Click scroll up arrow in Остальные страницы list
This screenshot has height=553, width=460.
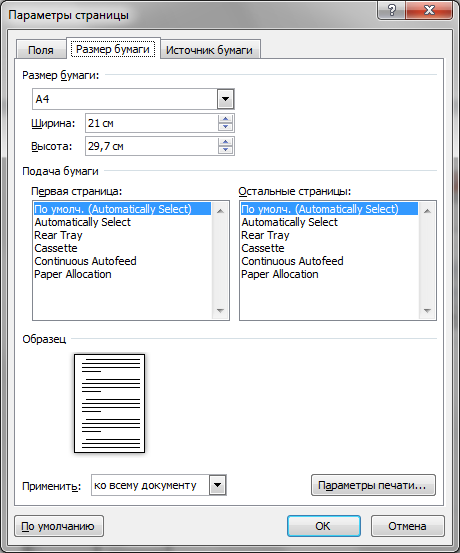tap(427, 211)
